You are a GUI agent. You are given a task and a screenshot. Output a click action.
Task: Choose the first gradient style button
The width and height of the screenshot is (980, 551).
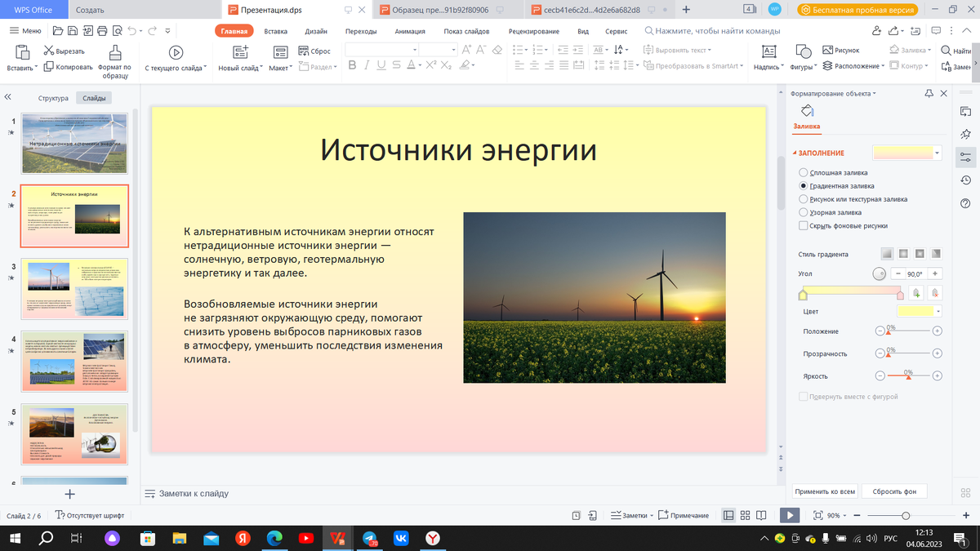click(x=888, y=254)
